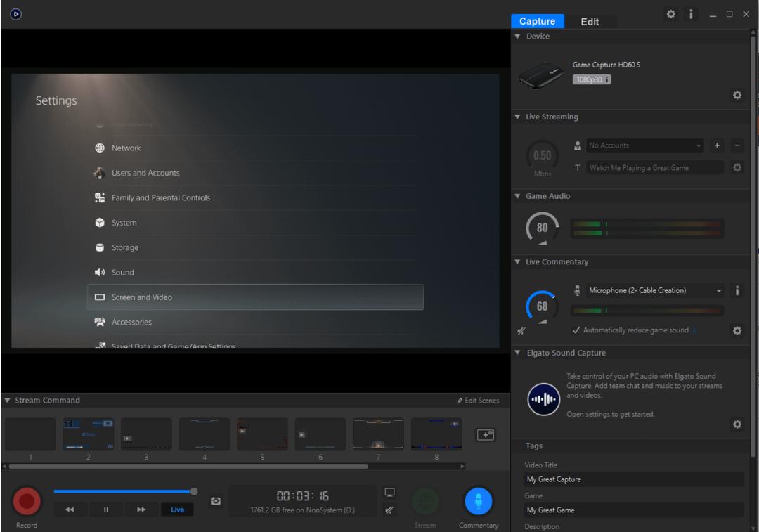The image size is (759, 532).
Task: Click the recording timer 00:03:16
Action: [302, 495]
